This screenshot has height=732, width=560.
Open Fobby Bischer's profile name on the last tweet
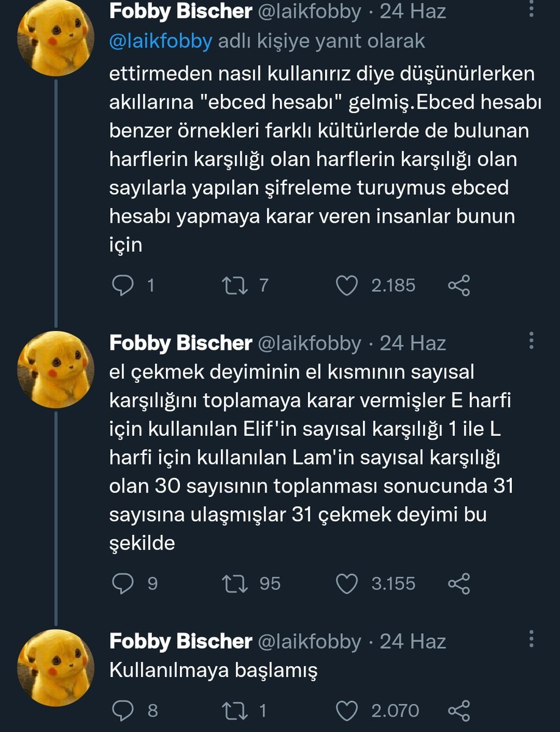pyautogui.click(x=181, y=641)
